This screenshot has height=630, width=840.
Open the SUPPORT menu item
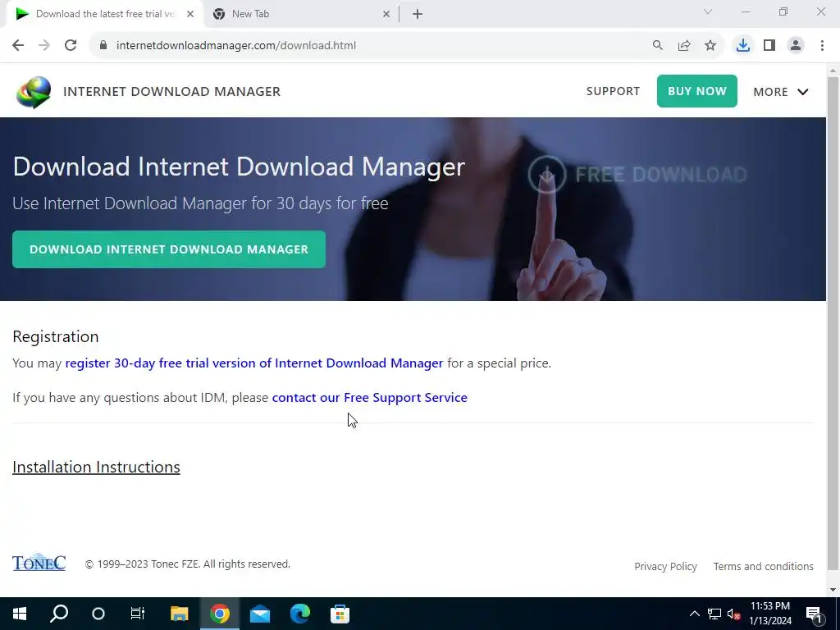613,91
